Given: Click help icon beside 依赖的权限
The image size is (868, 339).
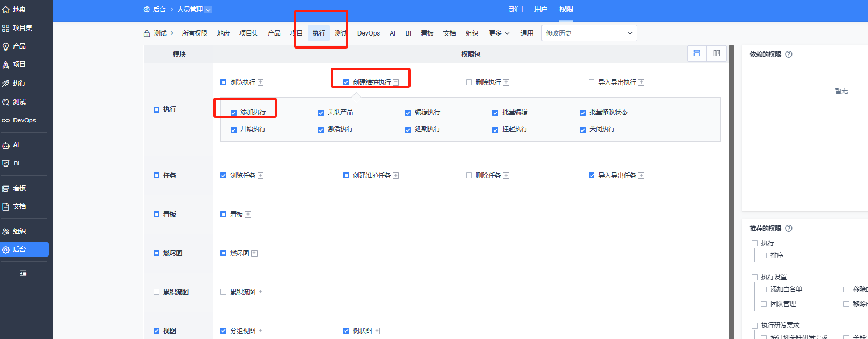Looking at the screenshot, I should [789, 54].
